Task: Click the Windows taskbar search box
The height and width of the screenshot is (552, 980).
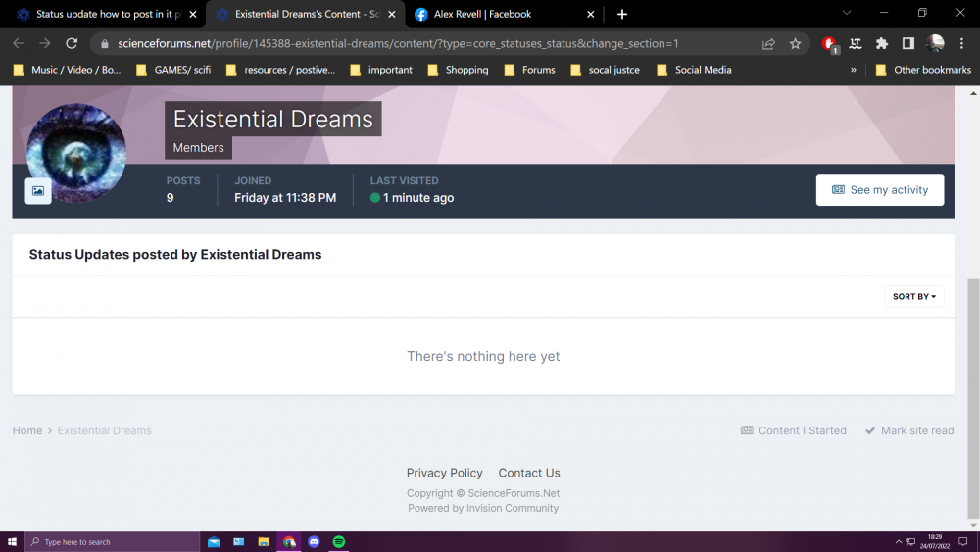Action: 113,541
